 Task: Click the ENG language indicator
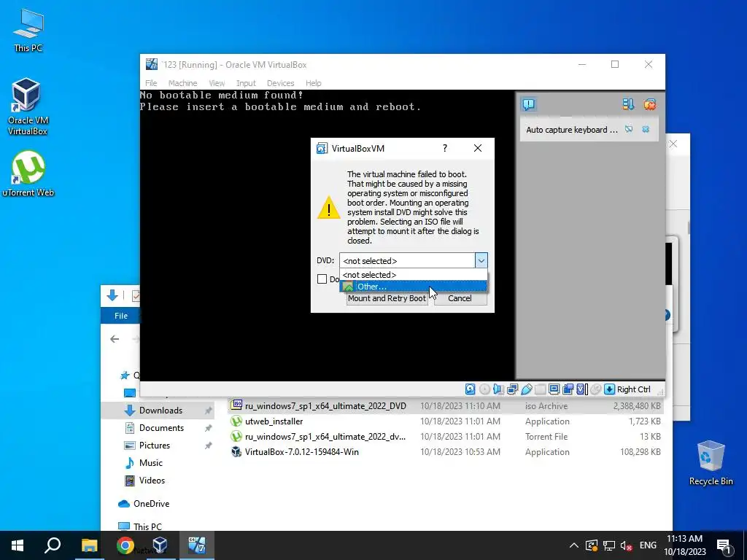tap(648, 545)
